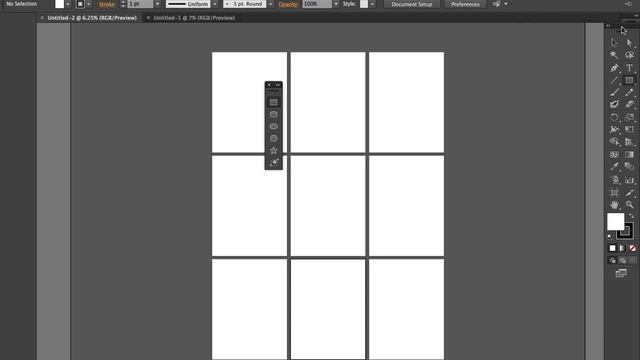Screen dimensions: 640x360
Task: Select the Gradient tool
Action: [629, 154]
